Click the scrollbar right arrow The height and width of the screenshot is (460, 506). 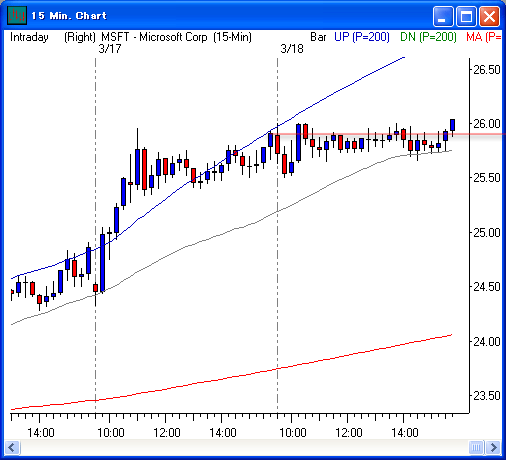493,447
